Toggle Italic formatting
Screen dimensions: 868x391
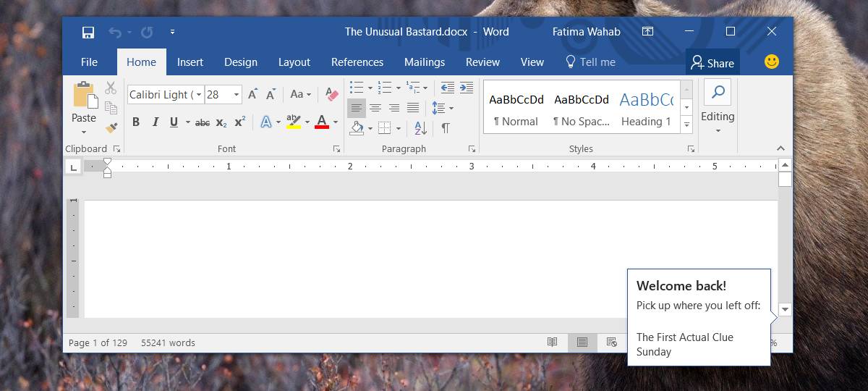coord(155,122)
